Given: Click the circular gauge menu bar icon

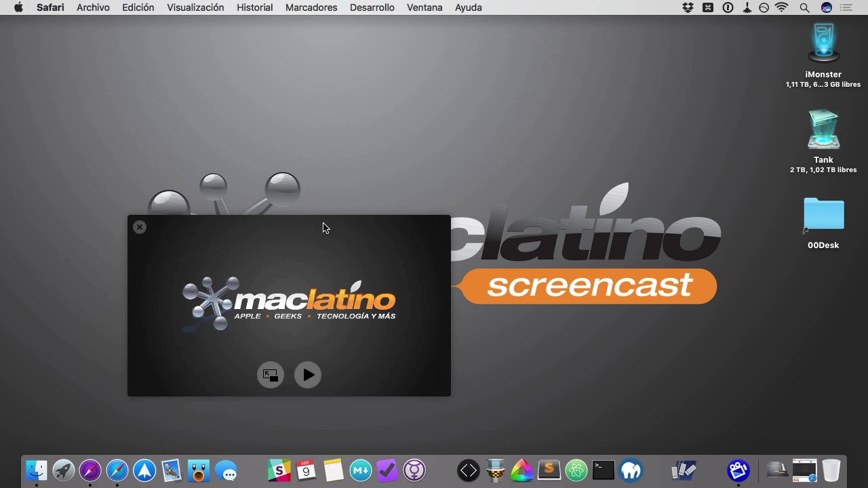Looking at the screenshot, I should [x=764, y=7].
